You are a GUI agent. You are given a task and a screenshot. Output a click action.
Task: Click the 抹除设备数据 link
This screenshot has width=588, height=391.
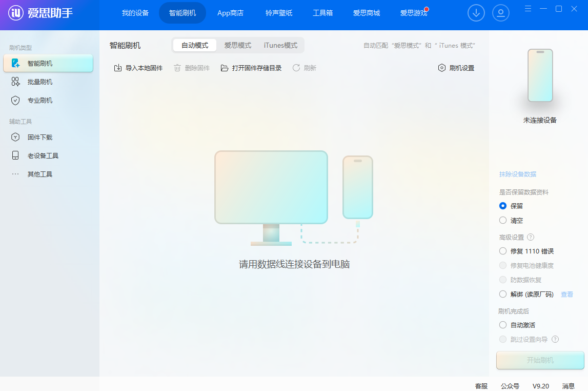517,174
